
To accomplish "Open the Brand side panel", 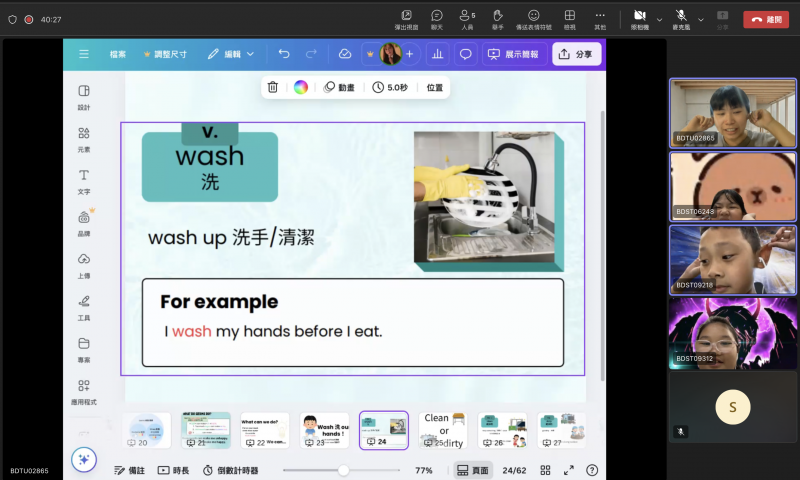I will coord(84,223).
